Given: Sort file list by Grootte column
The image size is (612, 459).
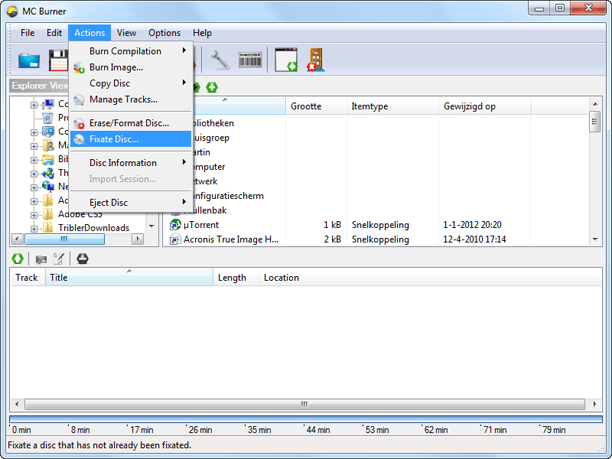Looking at the screenshot, I should point(316,106).
